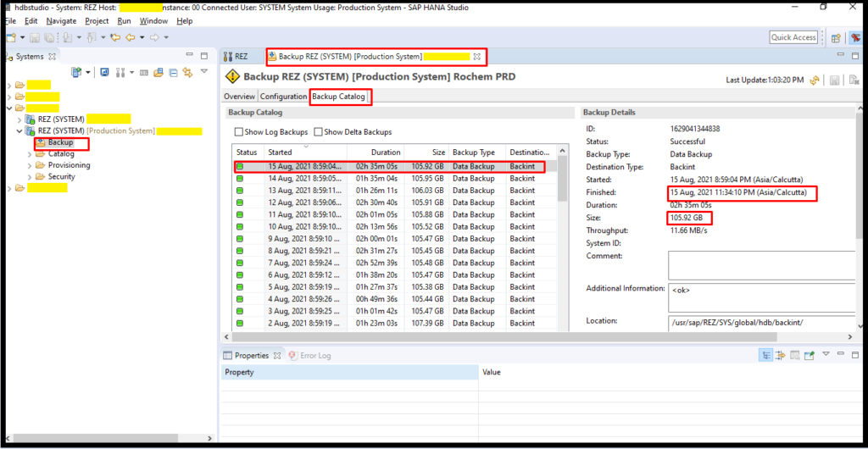This screenshot has height=449, width=868.
Task: Open the System Monitor icon
Action: [x=104, y=73]
